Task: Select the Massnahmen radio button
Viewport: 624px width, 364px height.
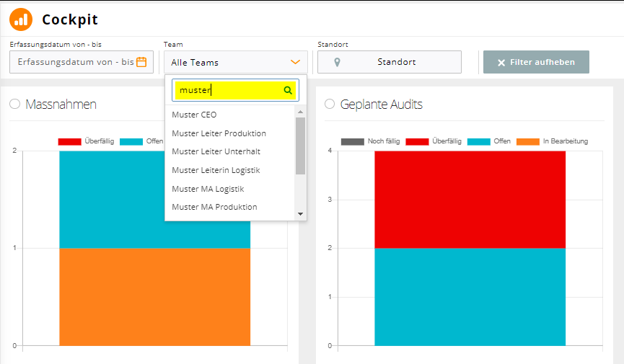Action: point(14,104)
